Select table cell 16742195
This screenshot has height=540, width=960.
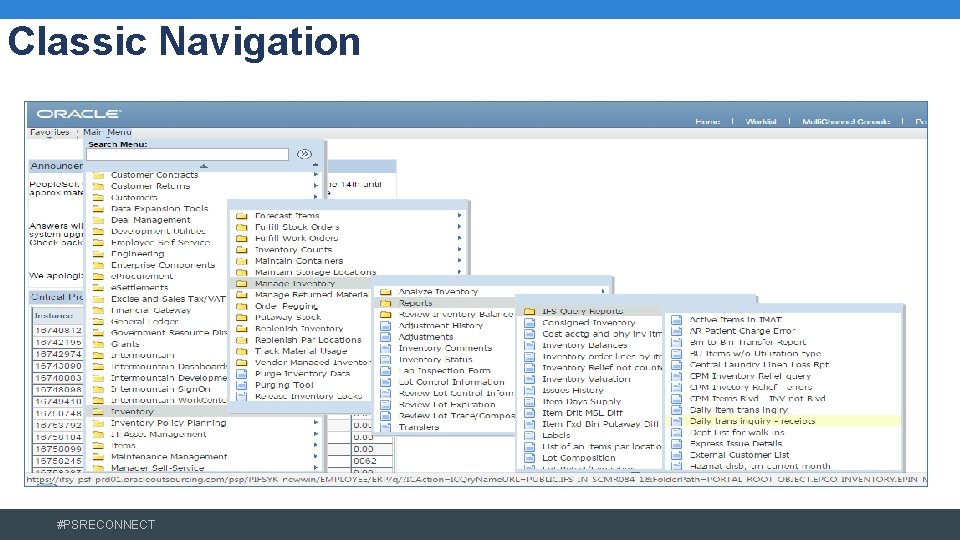[x=58, y=342]
